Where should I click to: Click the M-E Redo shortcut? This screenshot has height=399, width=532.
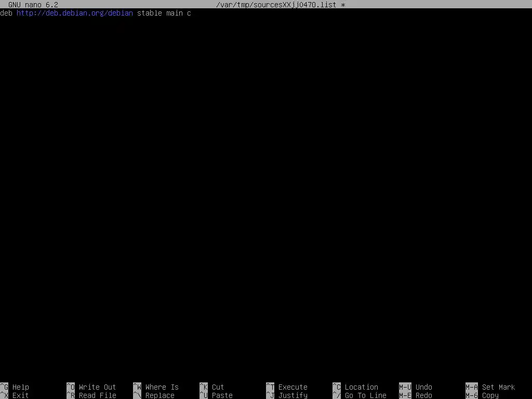[416, 395]
